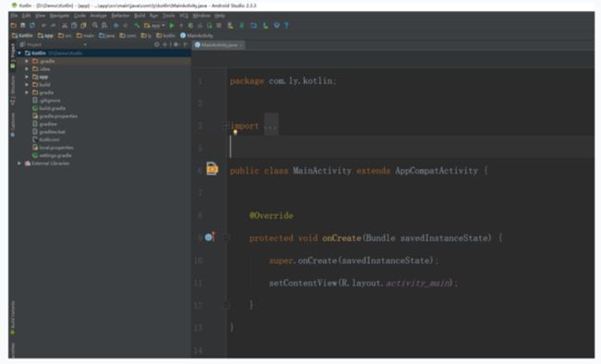Image resolution: width=601 pixels, height=364 pixels.
Task: Click the green Run app button
Action: [172, 26]
